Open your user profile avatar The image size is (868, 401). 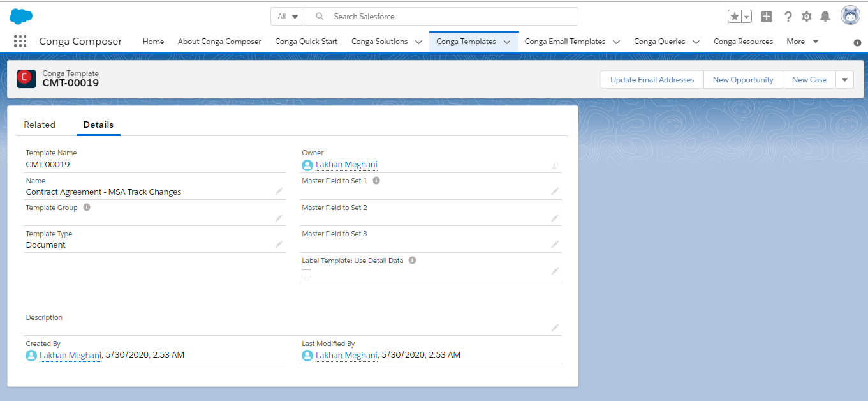click(x=850, y=14)
